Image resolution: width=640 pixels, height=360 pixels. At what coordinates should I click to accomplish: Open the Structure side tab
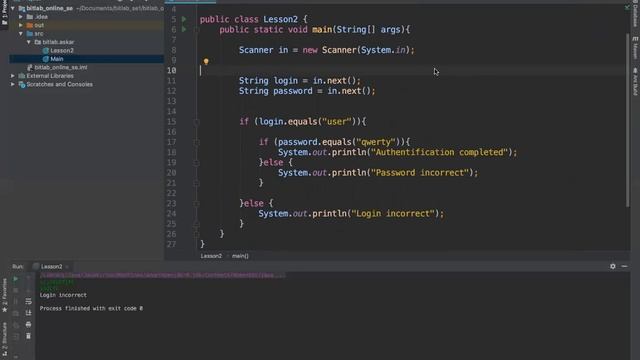coord(4,339)
